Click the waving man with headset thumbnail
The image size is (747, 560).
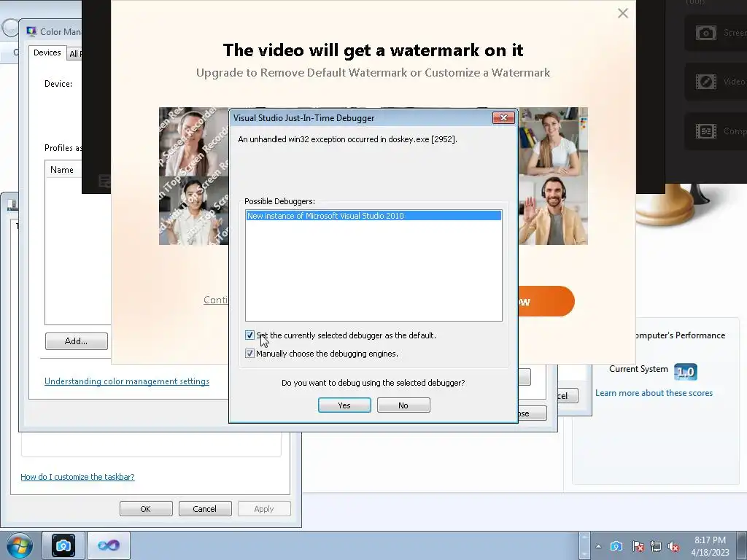pos(553,211)
